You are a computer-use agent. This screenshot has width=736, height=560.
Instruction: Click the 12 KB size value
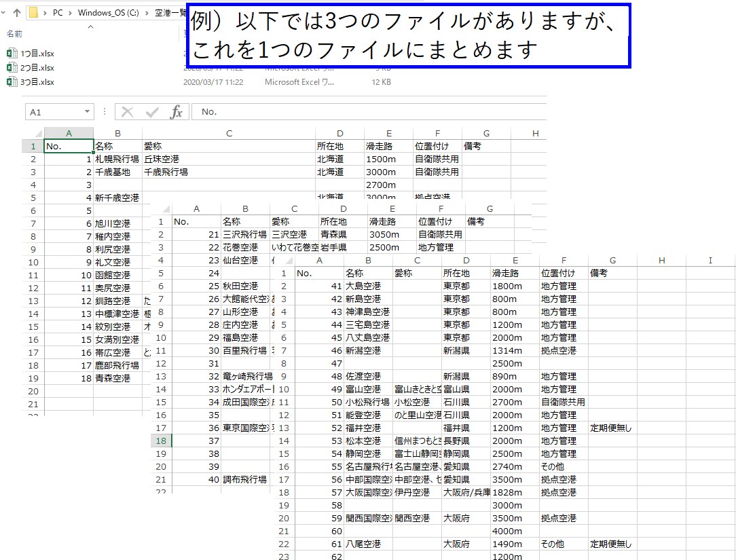(381, 81)
